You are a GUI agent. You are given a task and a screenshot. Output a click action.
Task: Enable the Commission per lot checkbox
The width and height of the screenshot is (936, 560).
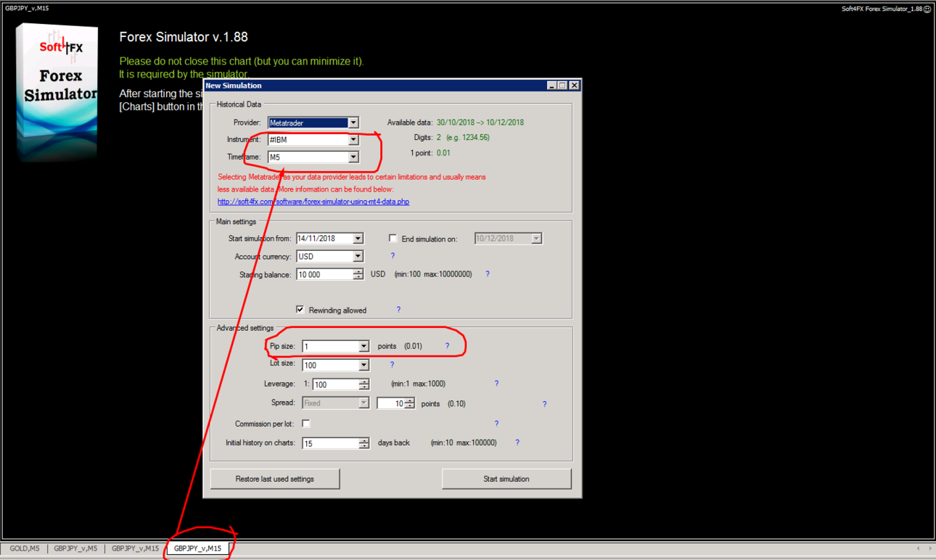tap(306, 424)
